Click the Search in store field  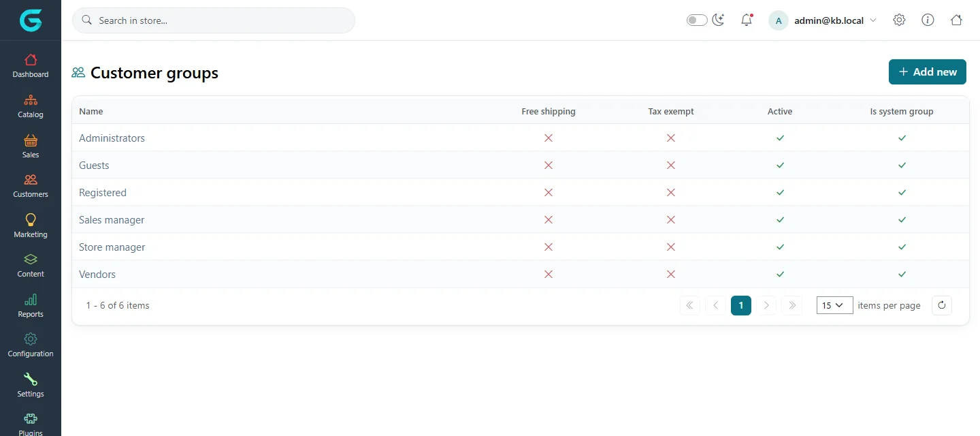(x=214, y=20)
